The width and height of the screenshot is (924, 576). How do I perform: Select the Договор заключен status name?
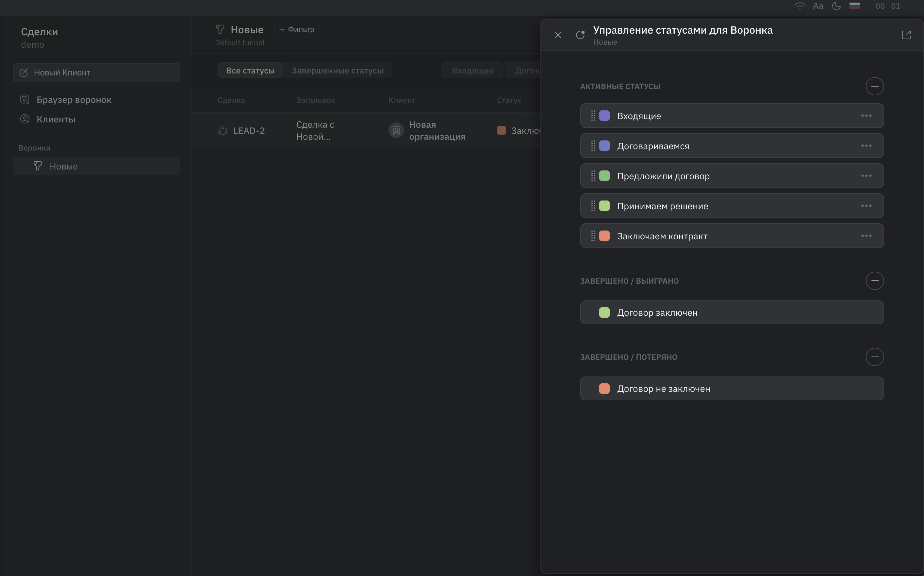tap(657, 313)
